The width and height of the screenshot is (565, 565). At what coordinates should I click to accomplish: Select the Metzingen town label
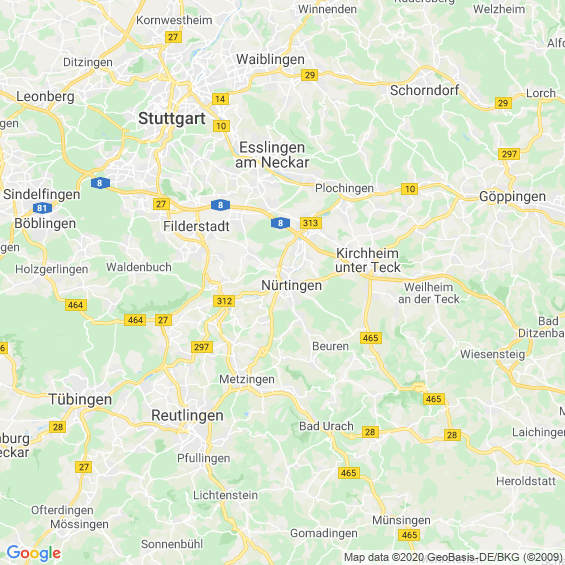[x=247, y=379]
